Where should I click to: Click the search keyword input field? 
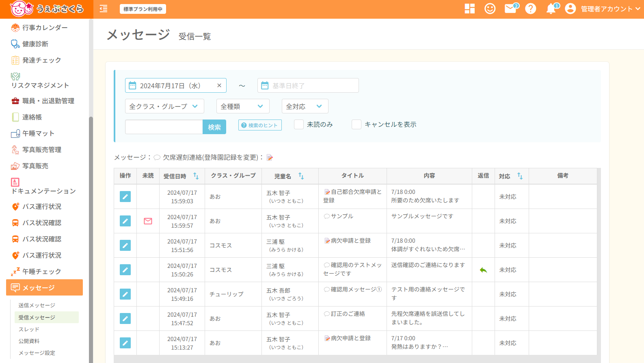(x=164, y=127)
